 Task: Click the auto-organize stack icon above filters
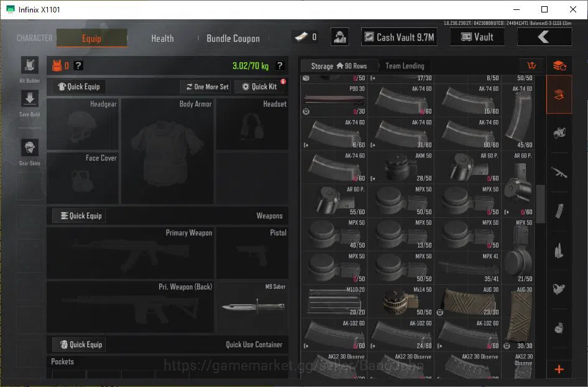click(559, 66)
